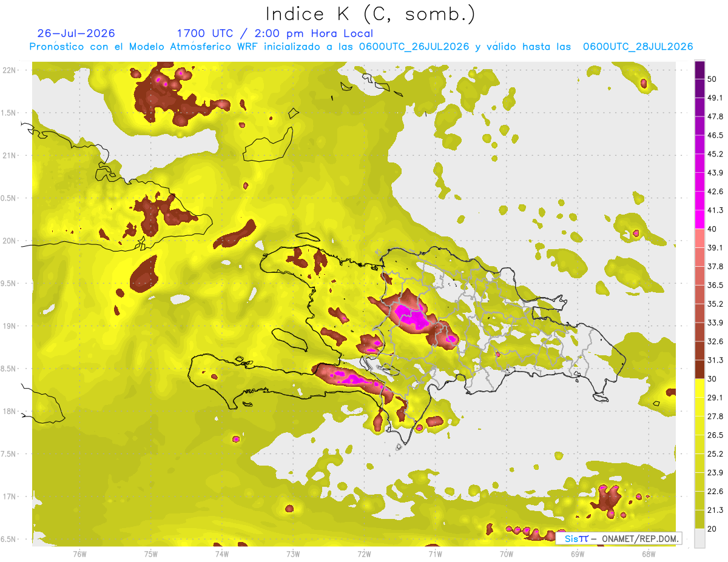Click the clipped latitude label "9.5N"
The image size is (728, 562).
pyautogui.click(x=8, y=284)
